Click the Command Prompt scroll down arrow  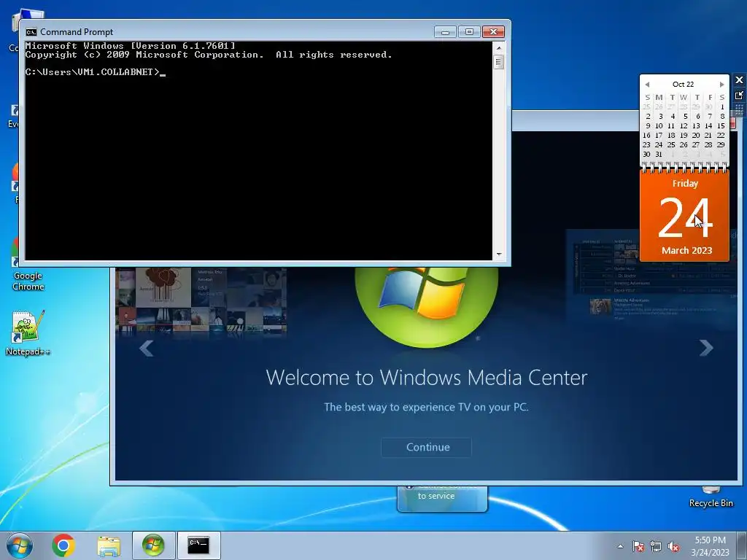(499, 254)
